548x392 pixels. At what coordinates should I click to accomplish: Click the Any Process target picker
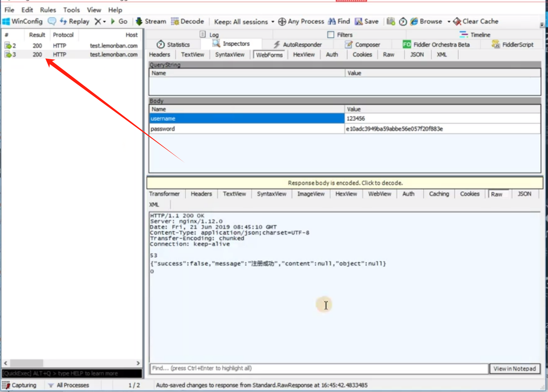point(301,22)
